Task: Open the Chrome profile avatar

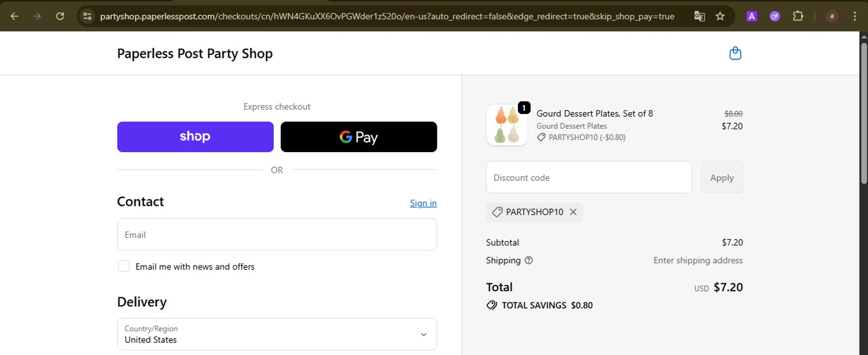Action: click(x=832, y=16)
